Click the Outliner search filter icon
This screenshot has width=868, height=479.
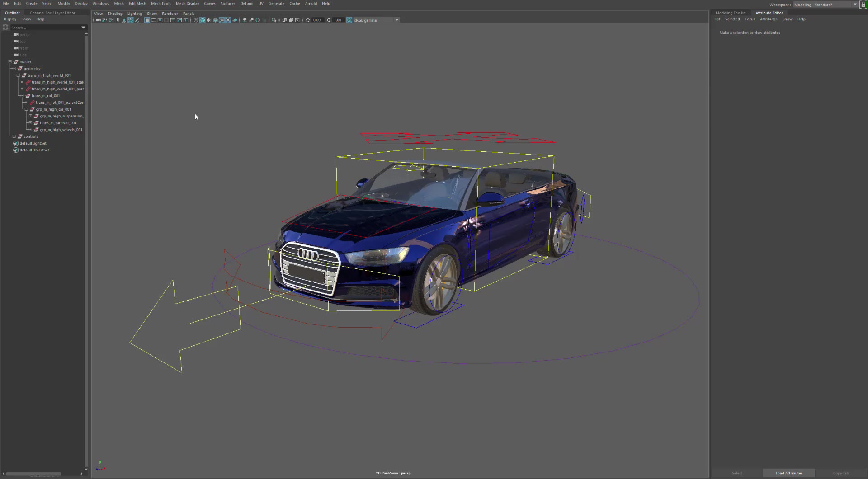(x=5, y=28)
